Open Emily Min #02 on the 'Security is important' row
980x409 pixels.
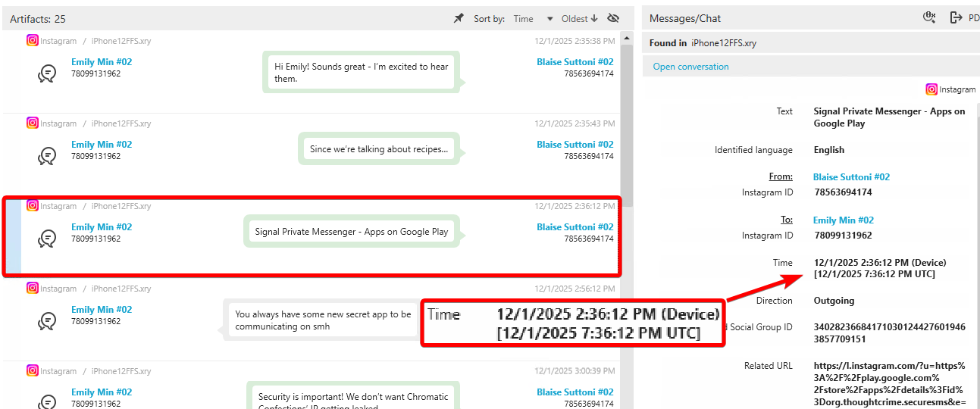[102, 392]
